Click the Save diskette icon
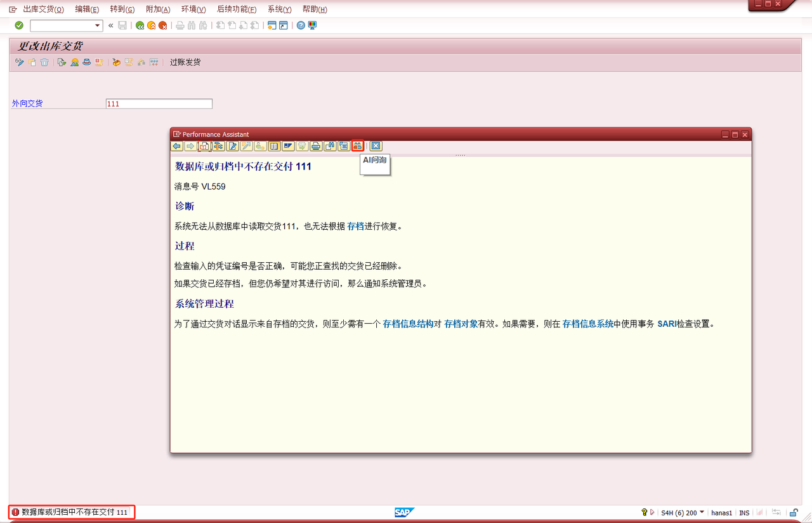The width and height of the screenshot is (812, 523). point(122,25)
